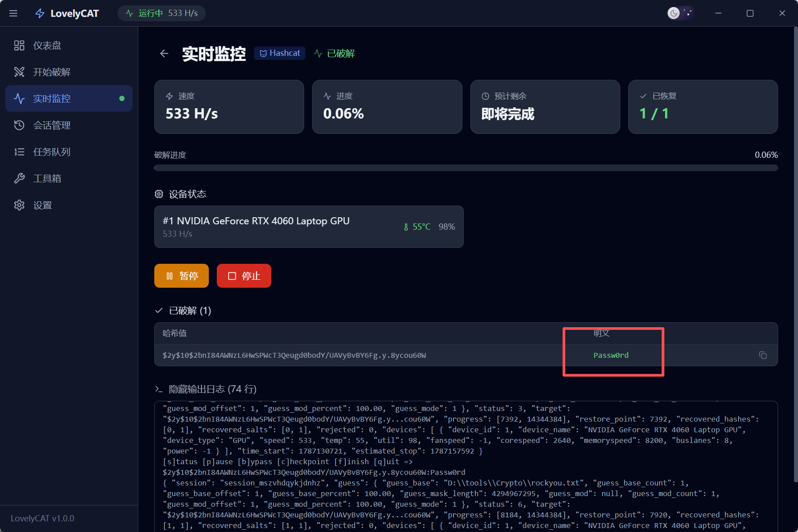The image size is (798, 532).
Task: Click the Hashcat badge
Action: (280, 53)
